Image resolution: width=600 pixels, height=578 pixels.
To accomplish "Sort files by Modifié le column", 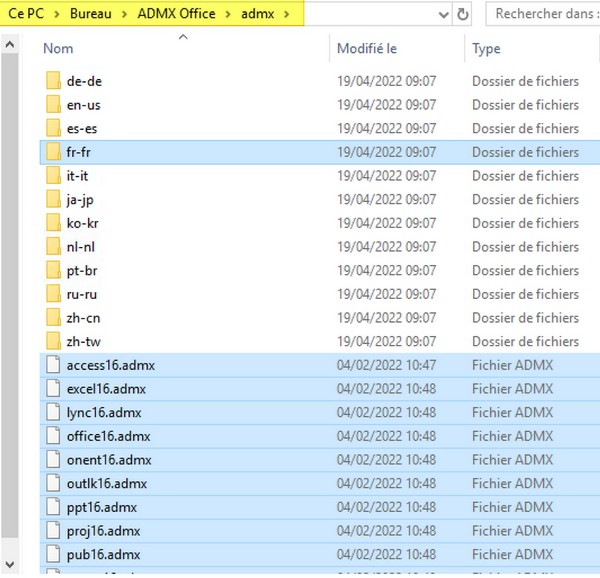I will click(x=367, y=48).
